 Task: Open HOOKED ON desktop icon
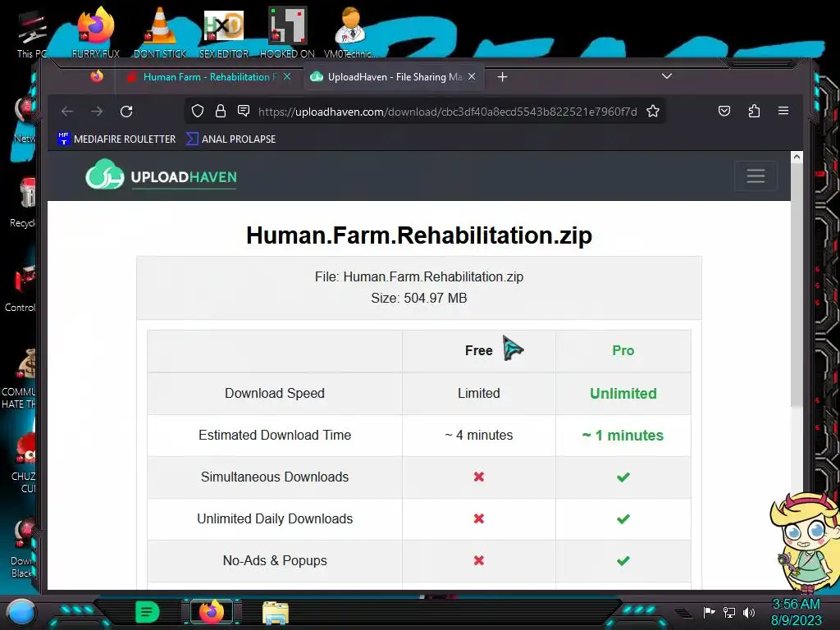pos(287,32)
